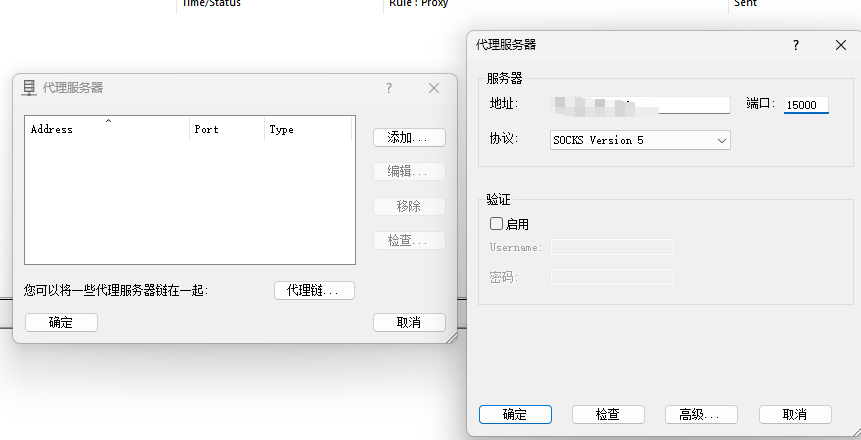
Task: Open 高级 advanced settings
Action: point(700,414)
